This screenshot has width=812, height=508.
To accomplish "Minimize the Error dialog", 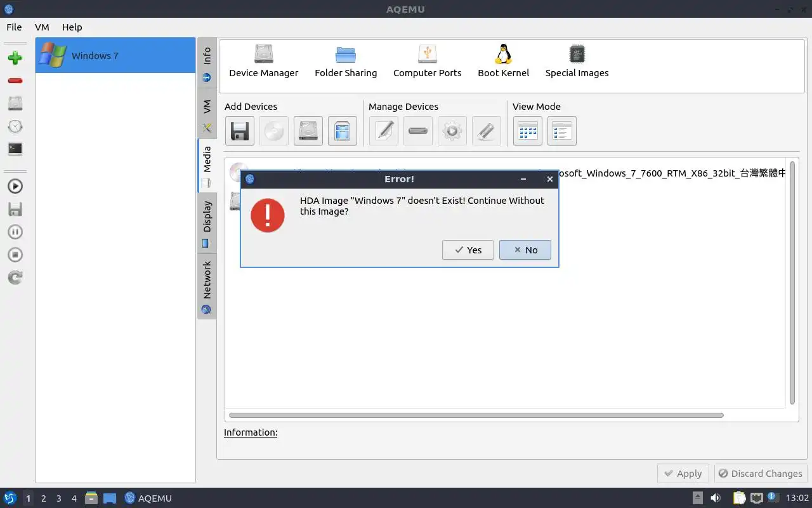I will [x=523, y=179].
